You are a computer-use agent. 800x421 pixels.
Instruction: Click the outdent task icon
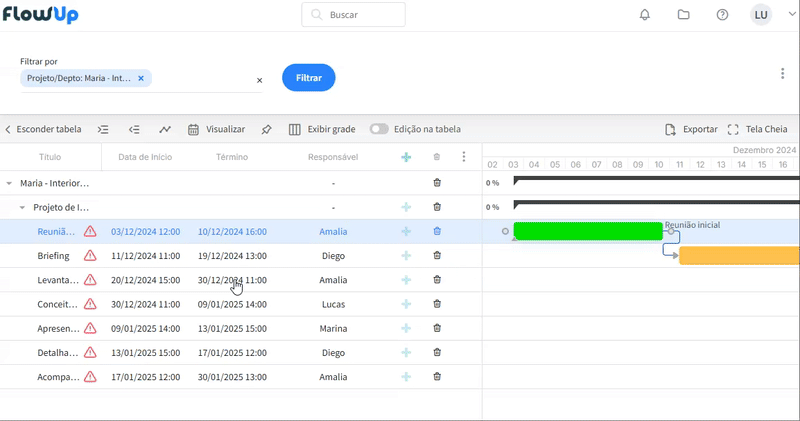(134, 129)
